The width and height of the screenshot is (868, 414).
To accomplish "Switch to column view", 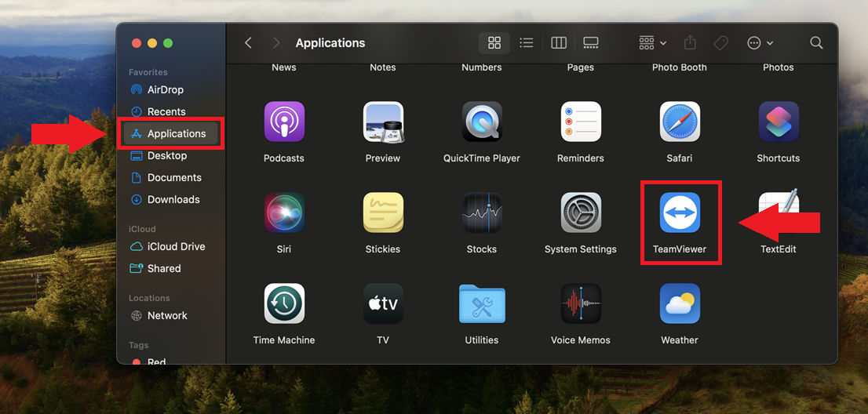I will click(559, 42).
